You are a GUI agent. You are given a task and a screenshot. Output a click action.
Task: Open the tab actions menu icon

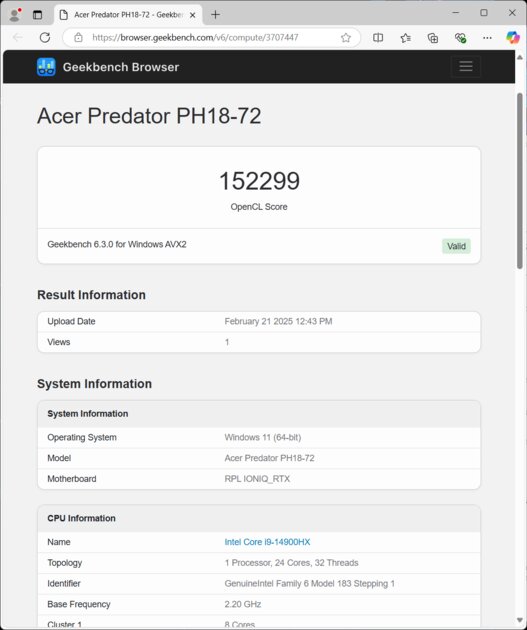(x=37, y=15)
